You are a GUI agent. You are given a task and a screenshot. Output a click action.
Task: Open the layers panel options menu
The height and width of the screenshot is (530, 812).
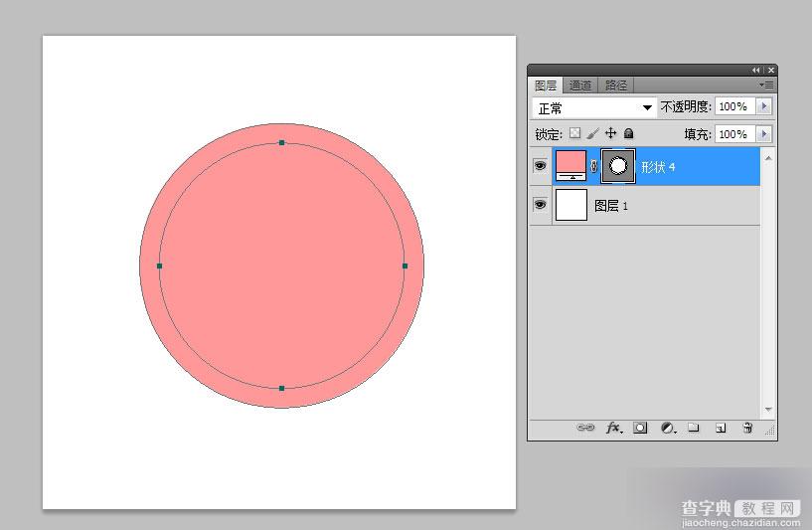[766, 85]
